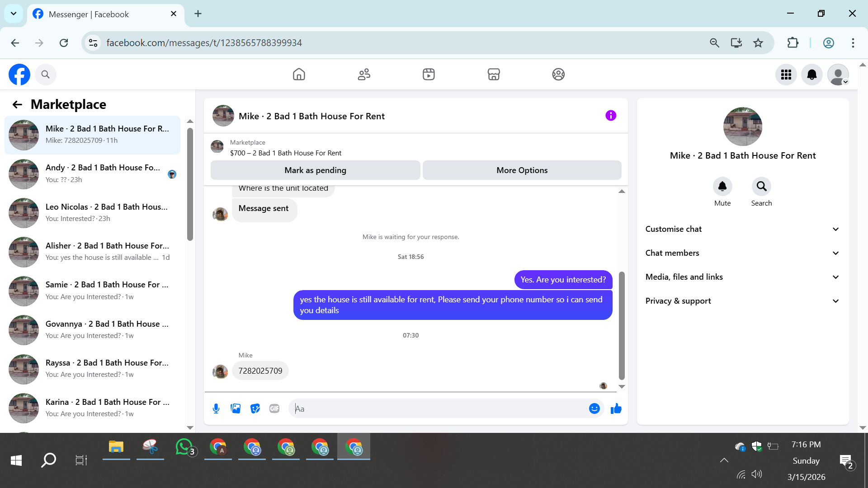This screenshot has width=868, height=488.
Task: Open conversation information purple icon
Action: click(x=611, y=116)
